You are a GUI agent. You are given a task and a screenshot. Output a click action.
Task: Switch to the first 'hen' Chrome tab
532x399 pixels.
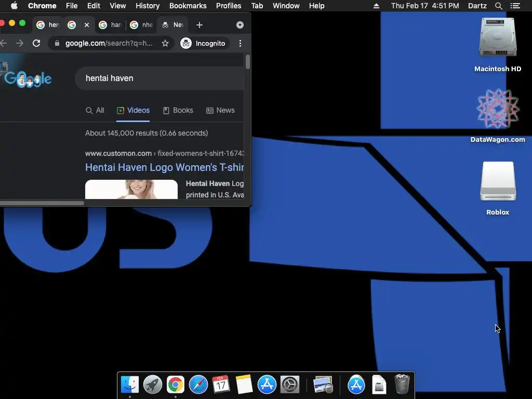point(48,25)
